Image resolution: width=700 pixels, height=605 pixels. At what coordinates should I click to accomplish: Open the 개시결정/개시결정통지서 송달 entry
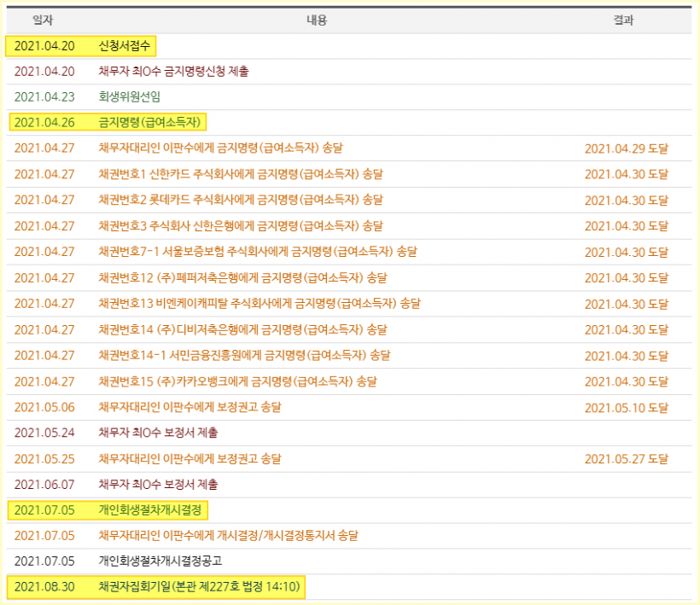(x=228, y=535)
